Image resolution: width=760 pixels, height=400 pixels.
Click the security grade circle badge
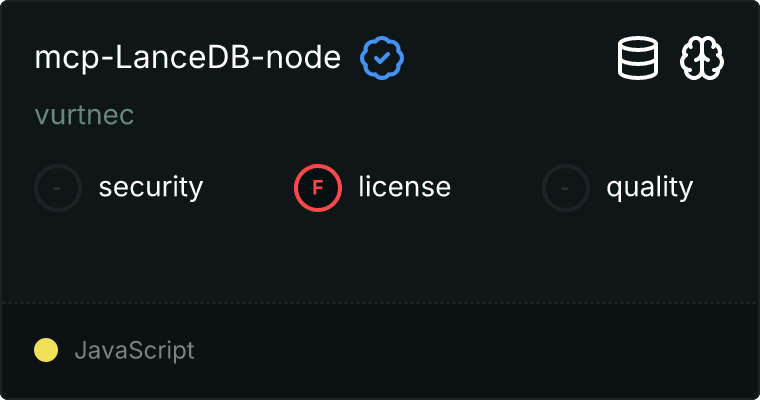pyautogui.click(x=58, y=187)
